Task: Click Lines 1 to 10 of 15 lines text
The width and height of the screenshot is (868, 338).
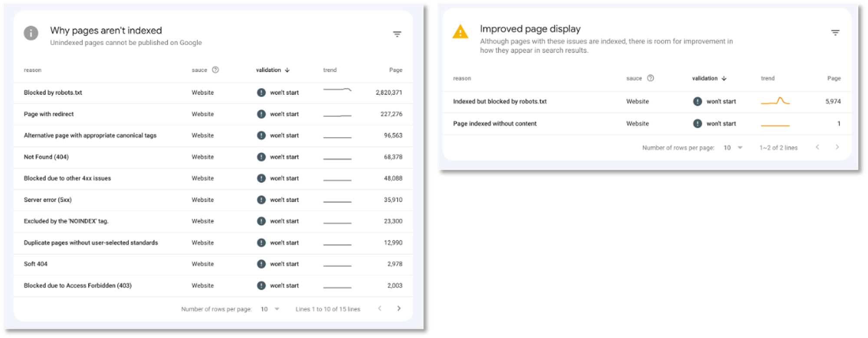Action: click(x=328, y=309)
